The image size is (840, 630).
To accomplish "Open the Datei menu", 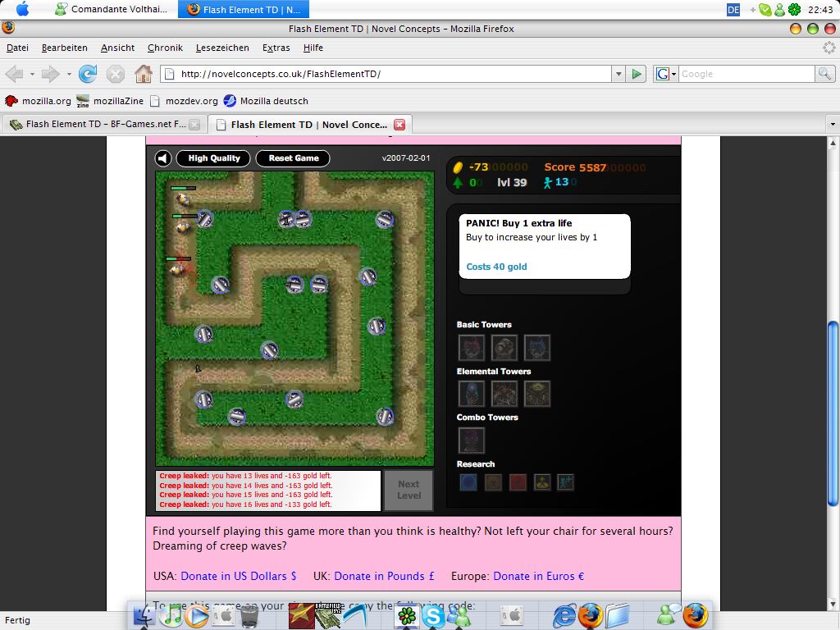I will tap(18, 48).
